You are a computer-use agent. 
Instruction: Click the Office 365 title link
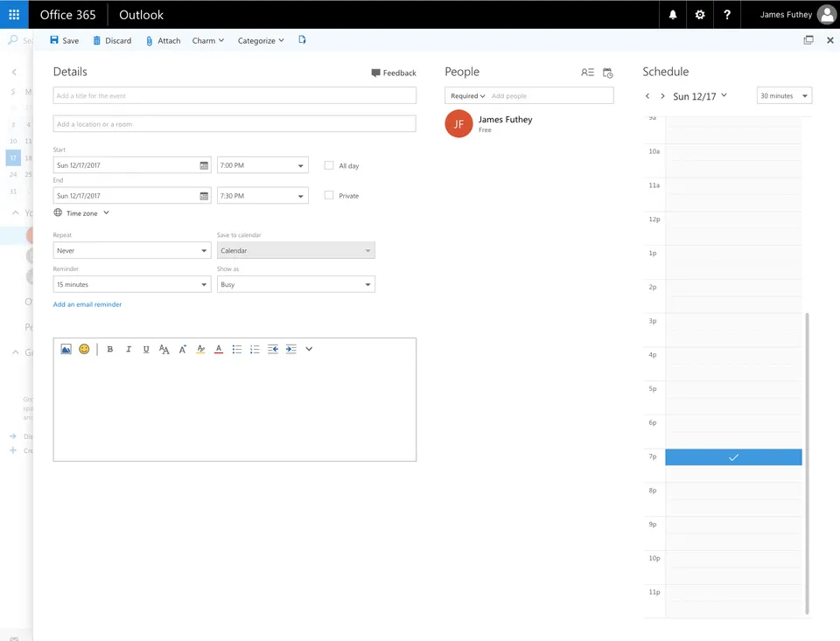67,15
